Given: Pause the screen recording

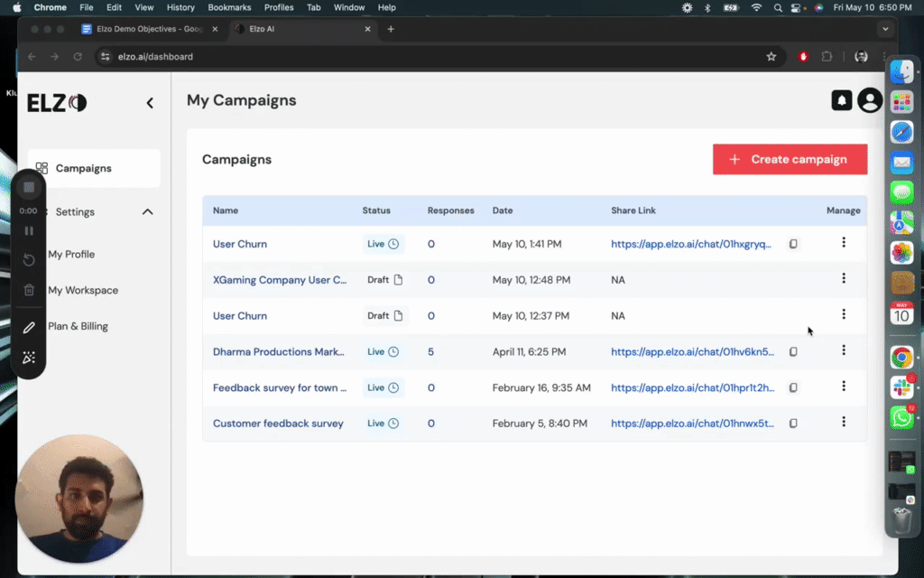Looking at the screenshot, I should pos(29,231).
